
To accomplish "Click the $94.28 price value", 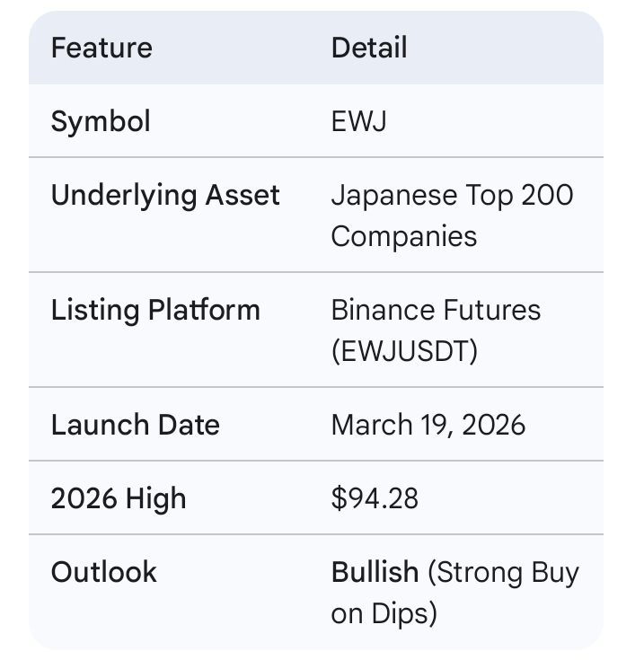I will click(x=375, y=498).
